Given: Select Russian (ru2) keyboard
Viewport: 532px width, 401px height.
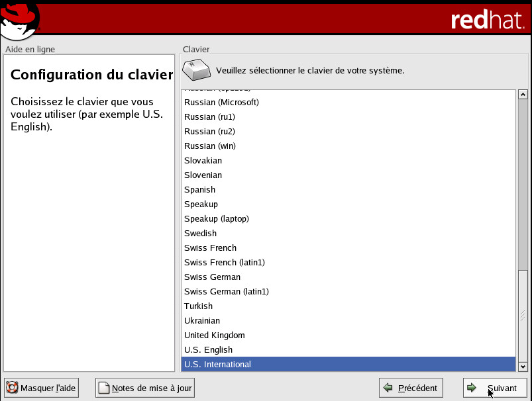Looking at the screenshot, I should [348, 132].
